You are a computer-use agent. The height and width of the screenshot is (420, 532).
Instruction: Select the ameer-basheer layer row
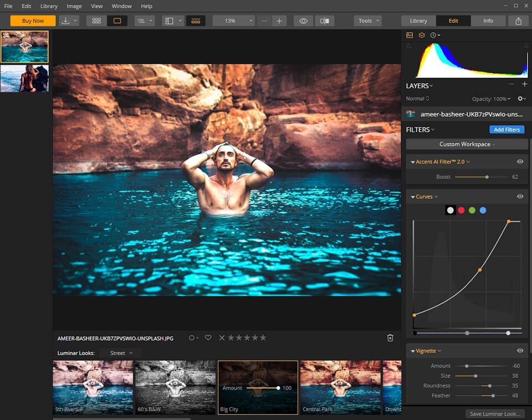[467, 114]
